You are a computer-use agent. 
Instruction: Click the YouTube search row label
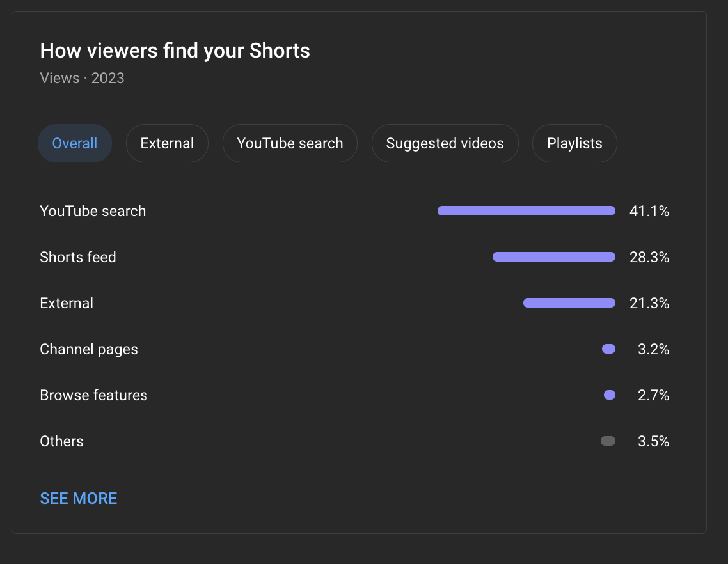coord(93,211)
